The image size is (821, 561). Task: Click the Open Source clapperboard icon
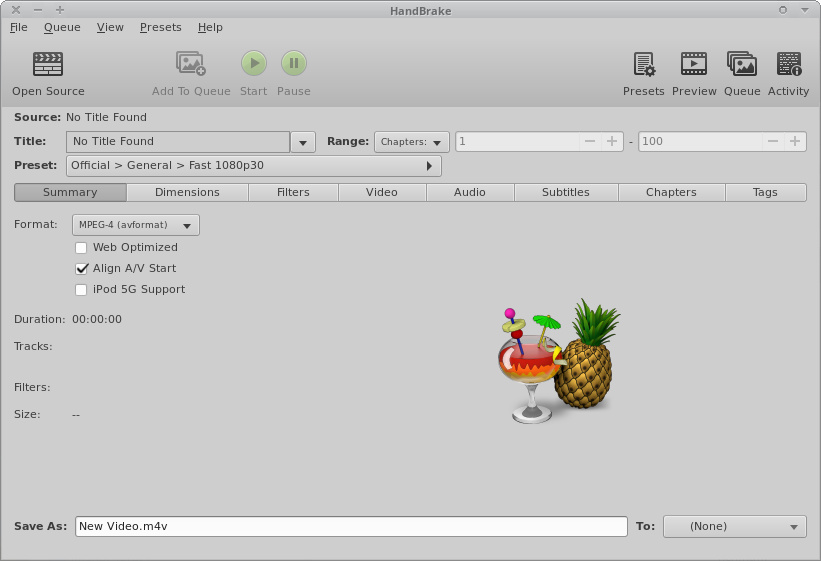(48, 65)
